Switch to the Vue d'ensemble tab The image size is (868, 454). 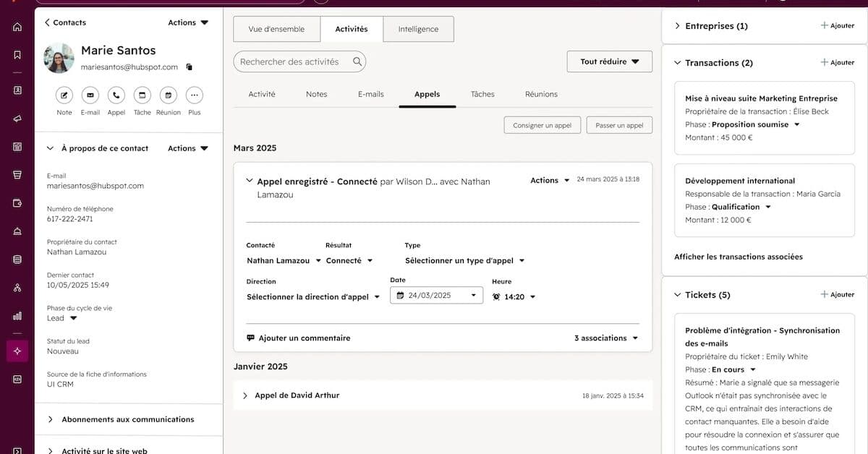click(276, 29)
